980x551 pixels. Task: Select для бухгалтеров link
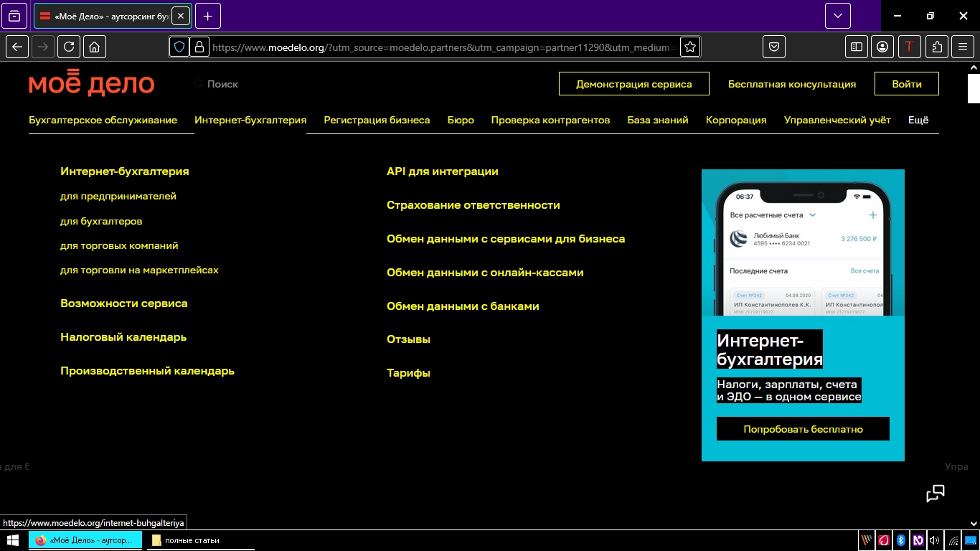pos(101,221)
